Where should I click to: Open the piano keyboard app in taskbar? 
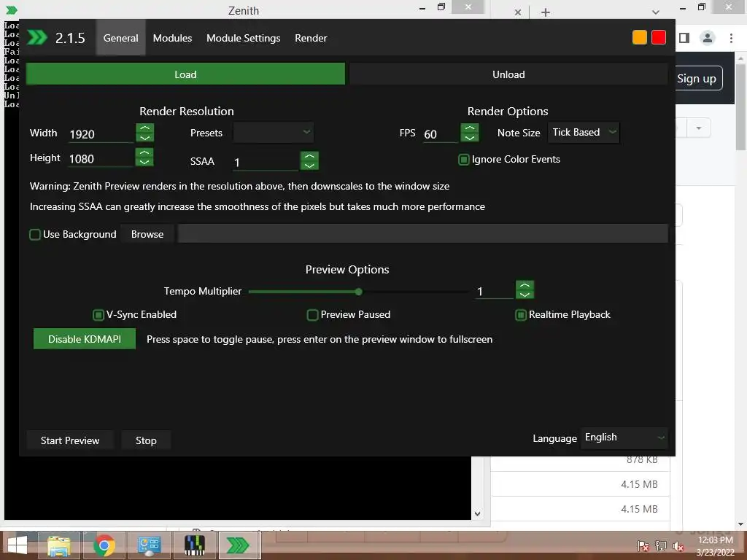tap(194, 545)
